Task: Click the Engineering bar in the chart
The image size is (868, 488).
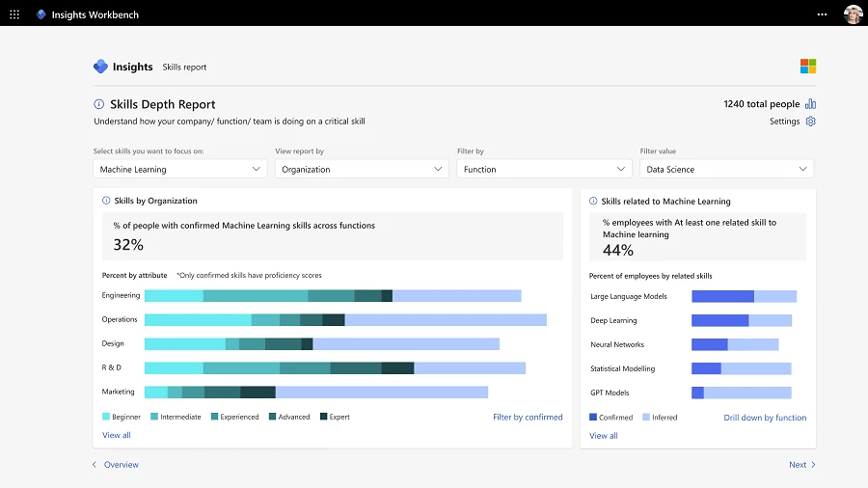Action: 333,296
